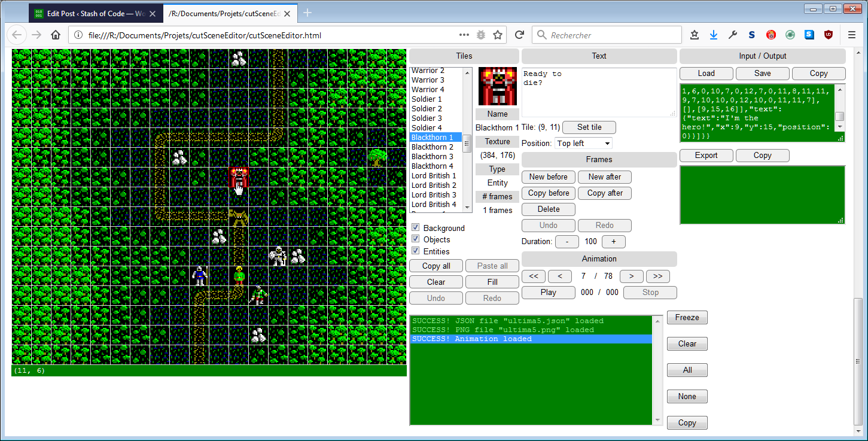The width and height of the screenshot is (868, 441).
Task: Open the Position dropdown showing Top left
Action: click(583, 143)
